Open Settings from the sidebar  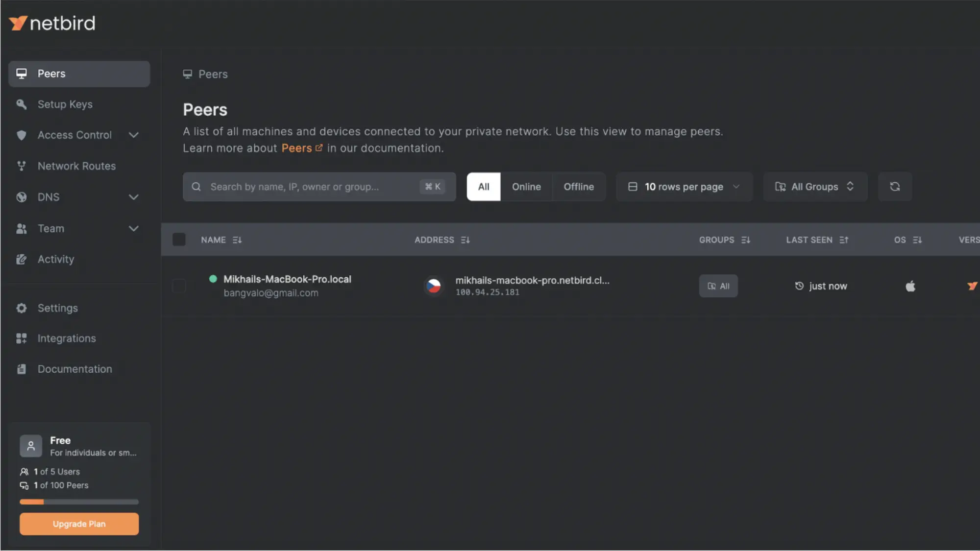(57, 308)
